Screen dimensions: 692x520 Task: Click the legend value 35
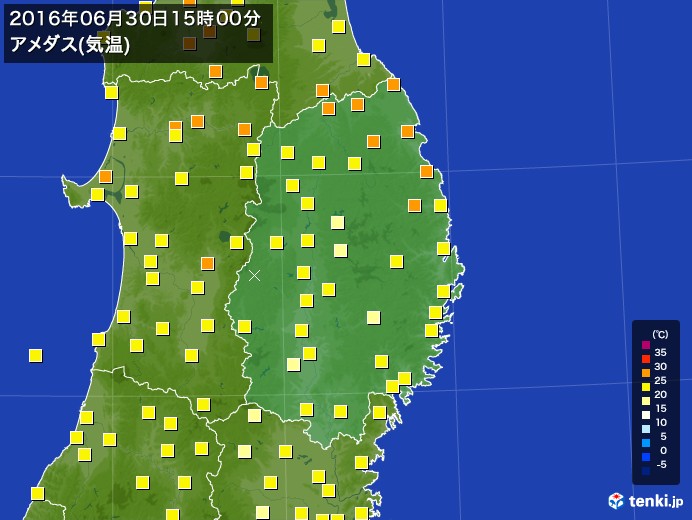coord(661,353)
